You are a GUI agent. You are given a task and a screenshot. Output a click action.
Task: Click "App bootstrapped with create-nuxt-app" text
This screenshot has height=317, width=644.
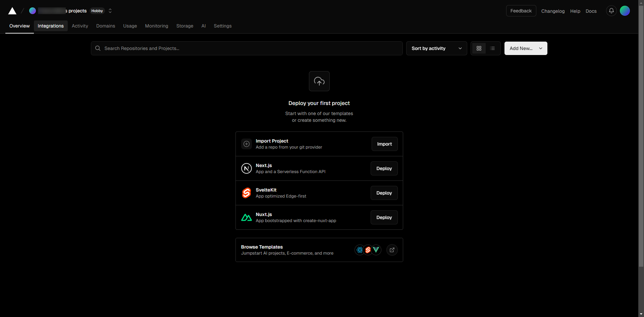pos(296,221)
